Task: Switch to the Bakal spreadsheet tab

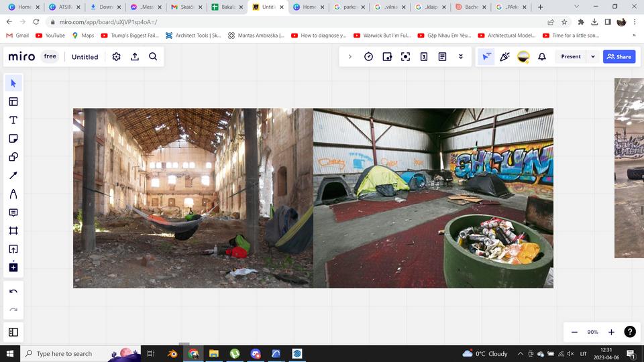Action: coord(227,7)
